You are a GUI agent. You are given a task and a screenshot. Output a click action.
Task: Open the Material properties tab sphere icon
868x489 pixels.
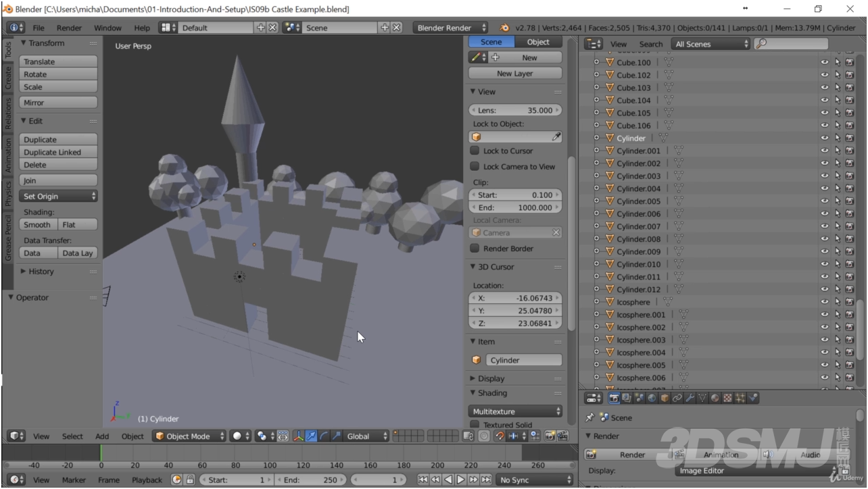715,398
